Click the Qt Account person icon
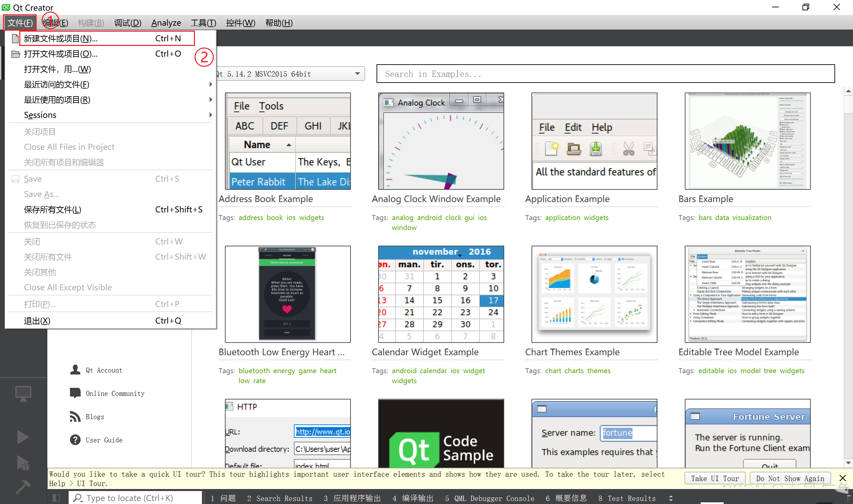 click(x=75, y=370)
